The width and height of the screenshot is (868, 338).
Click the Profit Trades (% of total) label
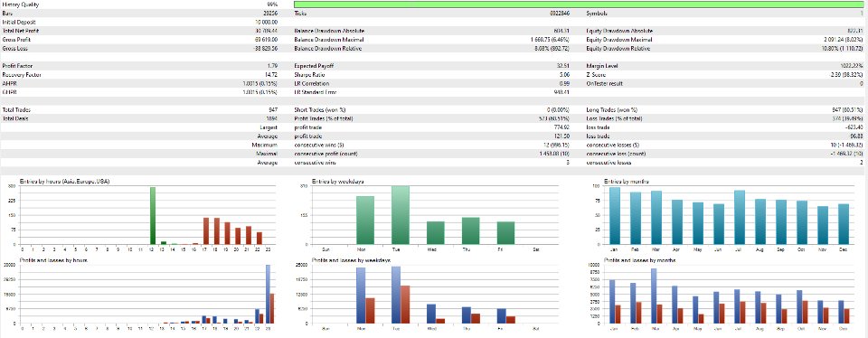click(324, 119)
